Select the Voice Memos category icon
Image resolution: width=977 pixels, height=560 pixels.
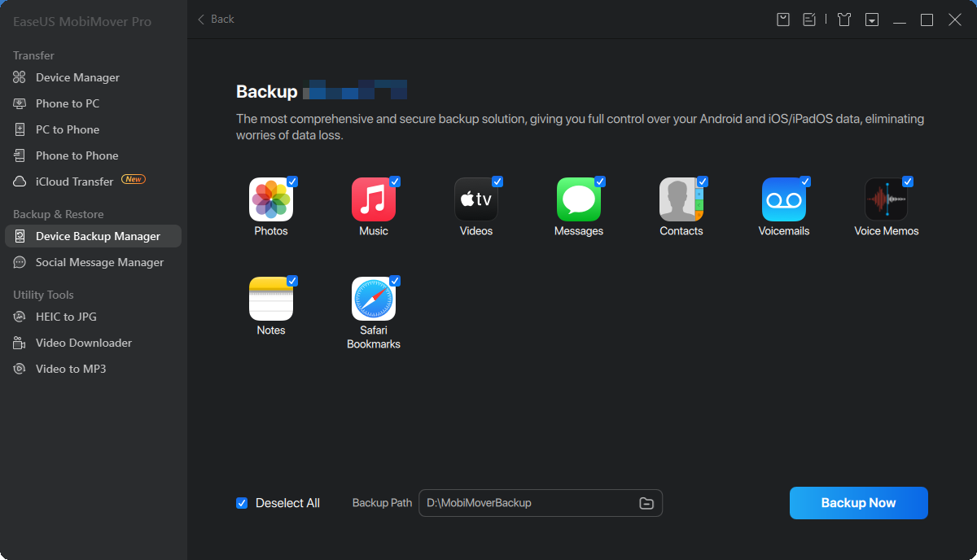point(887,199)
